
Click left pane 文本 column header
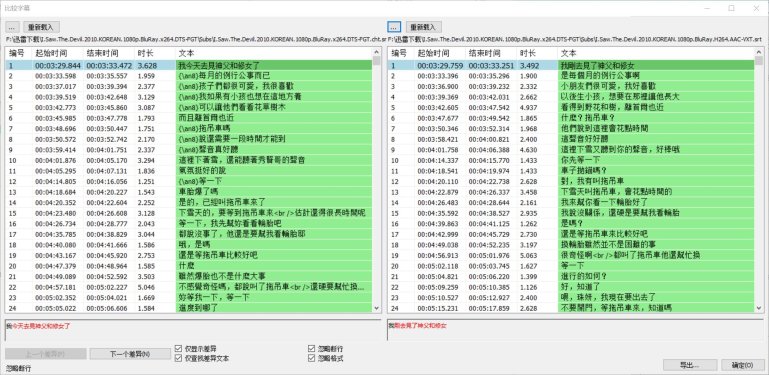(x=274, y=53)
